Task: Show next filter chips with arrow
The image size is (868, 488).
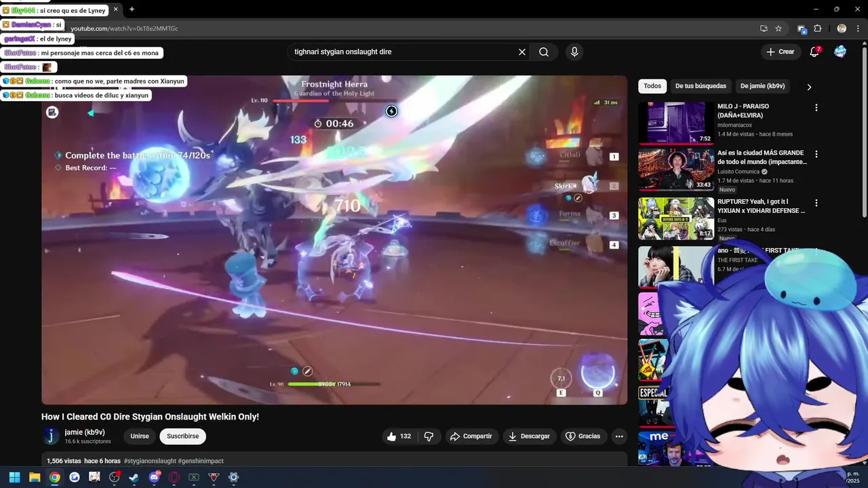Action: [x=809, y=87]
